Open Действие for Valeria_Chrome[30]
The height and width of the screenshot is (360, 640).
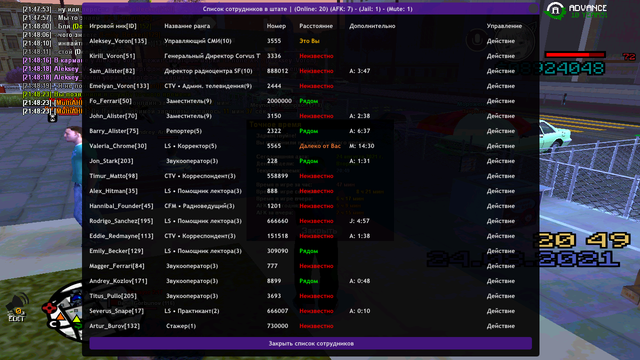(x=500, y=146)
